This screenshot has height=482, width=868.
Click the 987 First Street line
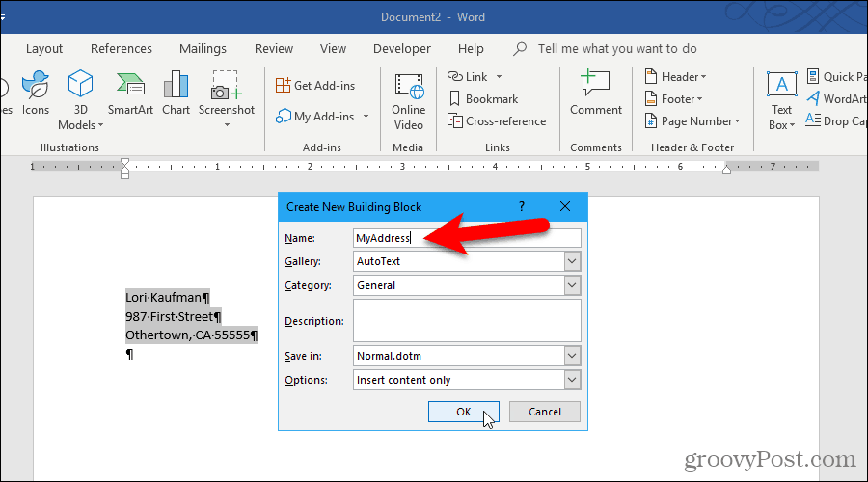pos(174,316)
